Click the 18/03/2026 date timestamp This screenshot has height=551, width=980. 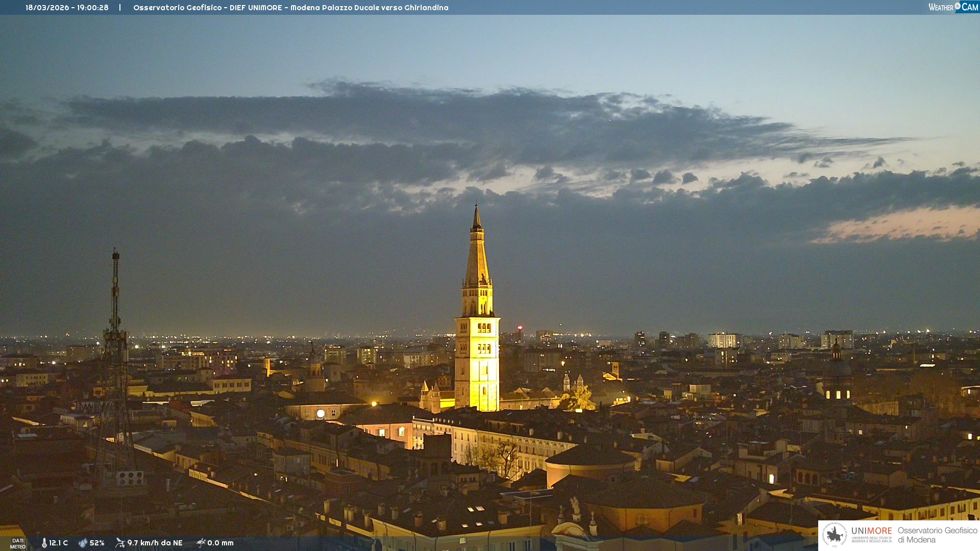47,8
